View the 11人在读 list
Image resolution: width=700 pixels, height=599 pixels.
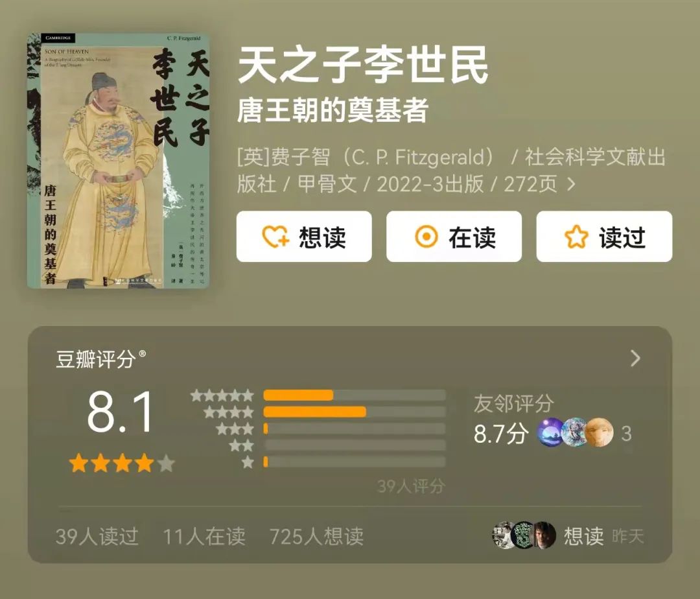coord(204,536)
